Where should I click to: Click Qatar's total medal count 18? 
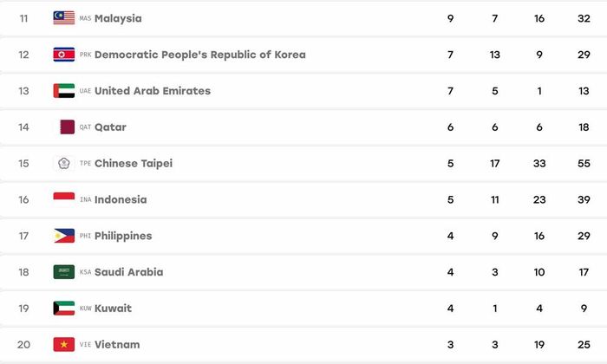[584, 127]
